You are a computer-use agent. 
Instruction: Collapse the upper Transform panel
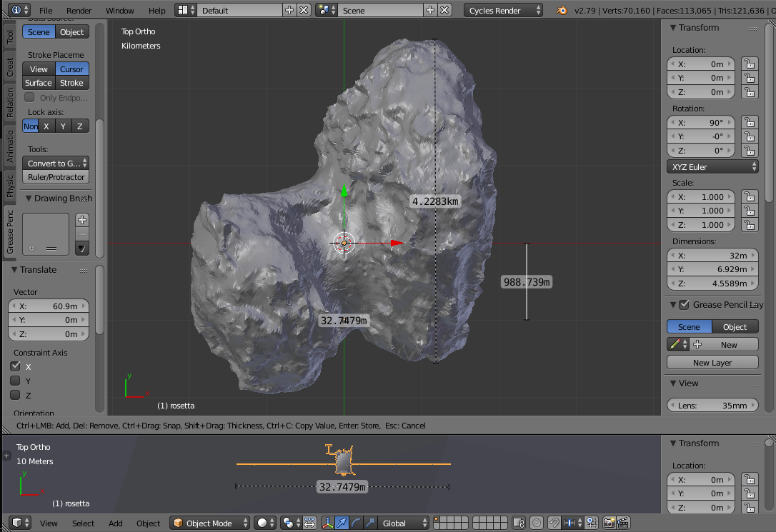pyautogui.click(x=673, y=28)
